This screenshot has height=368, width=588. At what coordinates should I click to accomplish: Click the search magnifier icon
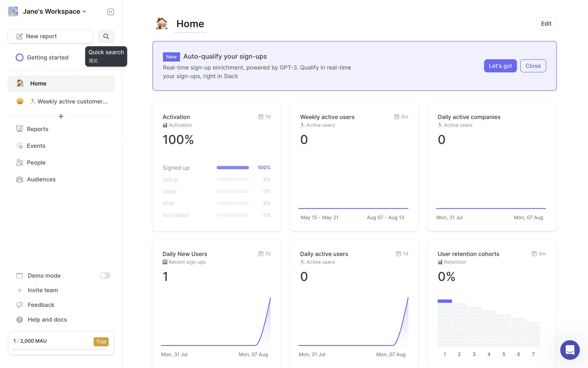click(x=106, y=36)
